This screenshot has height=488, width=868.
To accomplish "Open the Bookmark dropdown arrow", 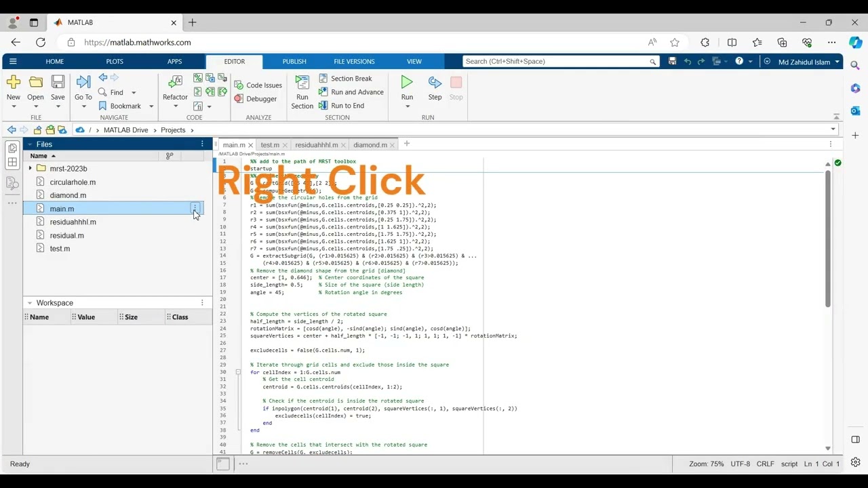I will [151, 106].
